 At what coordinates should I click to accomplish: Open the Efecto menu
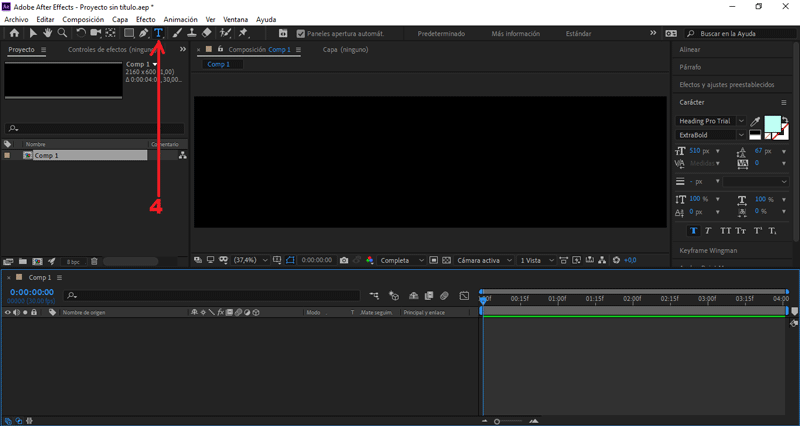(x=145, y=19)
